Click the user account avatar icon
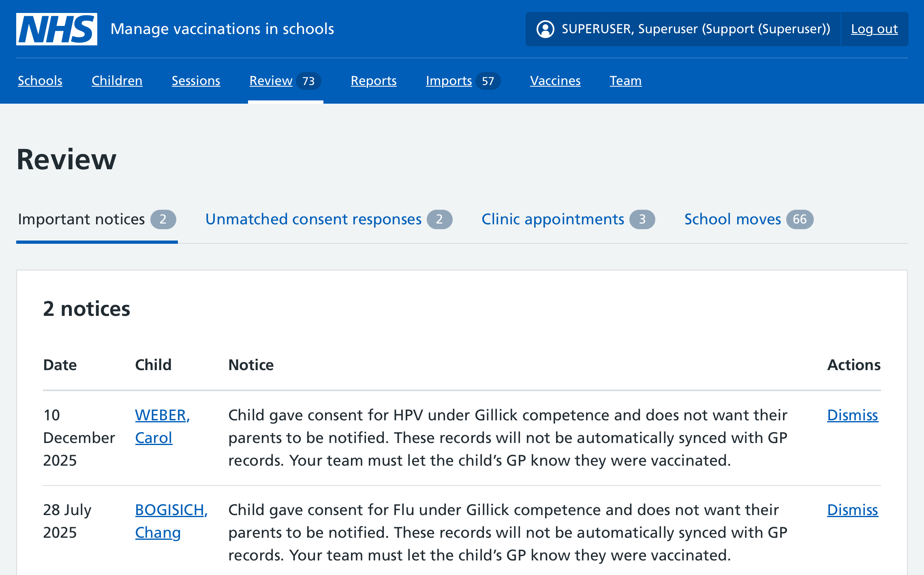The width and height of the screenshot is (924, 575). (545, 29)
